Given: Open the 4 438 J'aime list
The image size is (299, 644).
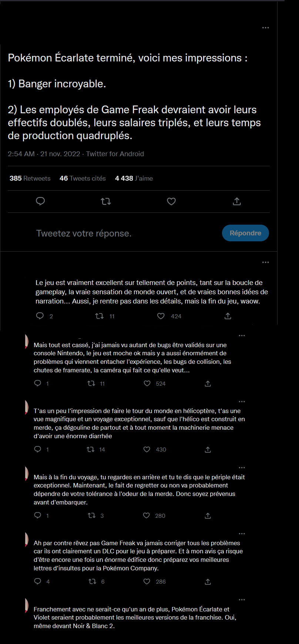Looking at the screenshot, I should (x=134, y=178).
